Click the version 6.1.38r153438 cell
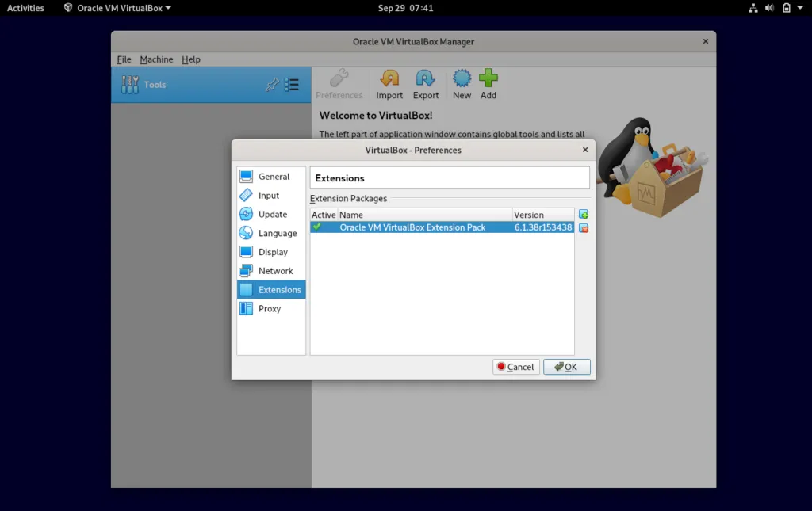The height and width of the screenshot is (511, 812). coord(542,227)
